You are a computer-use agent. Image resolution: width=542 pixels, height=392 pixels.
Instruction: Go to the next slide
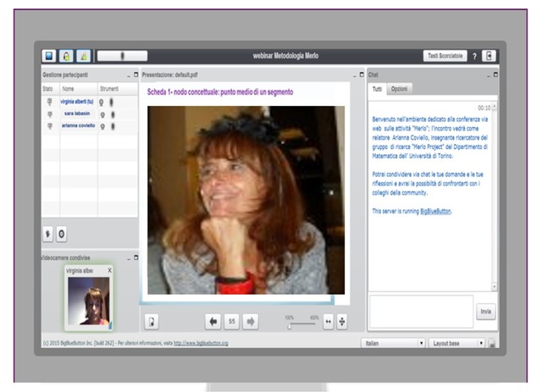pos(251,322)
